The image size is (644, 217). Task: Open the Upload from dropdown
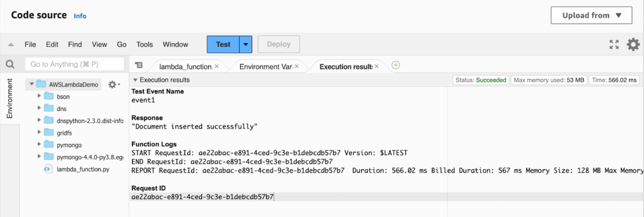591,15
